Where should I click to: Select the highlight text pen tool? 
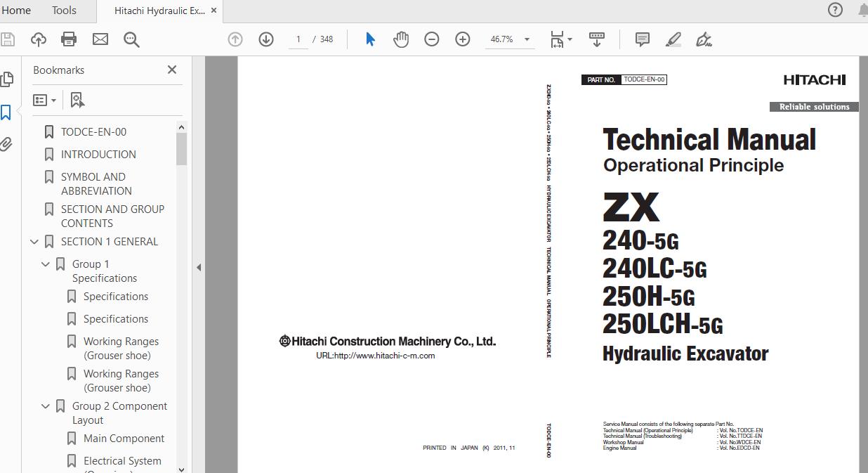pyautogui.click(x=673, y=39)
